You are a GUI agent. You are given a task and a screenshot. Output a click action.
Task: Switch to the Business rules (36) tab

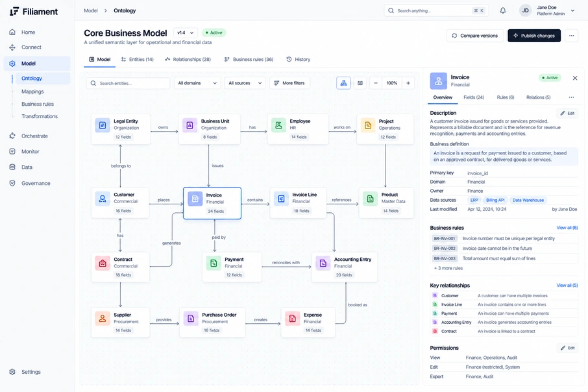click(x=249, y=59)
